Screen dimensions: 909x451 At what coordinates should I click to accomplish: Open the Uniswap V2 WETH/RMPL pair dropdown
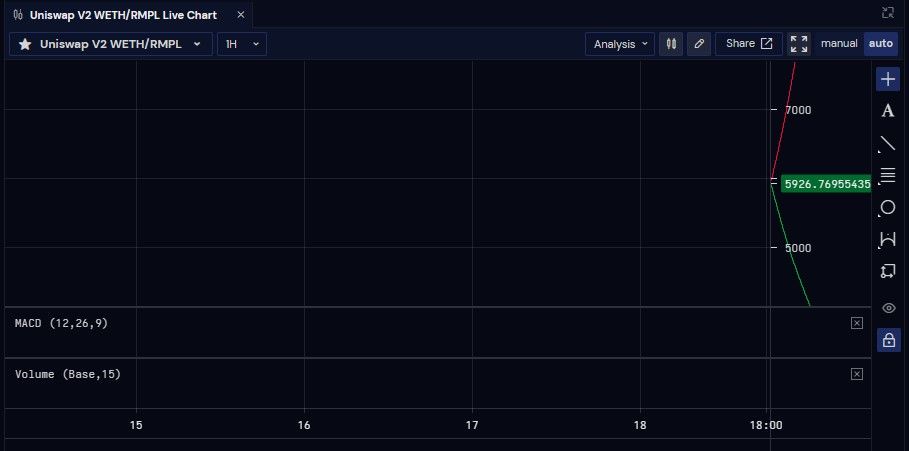tap(111, 44)
